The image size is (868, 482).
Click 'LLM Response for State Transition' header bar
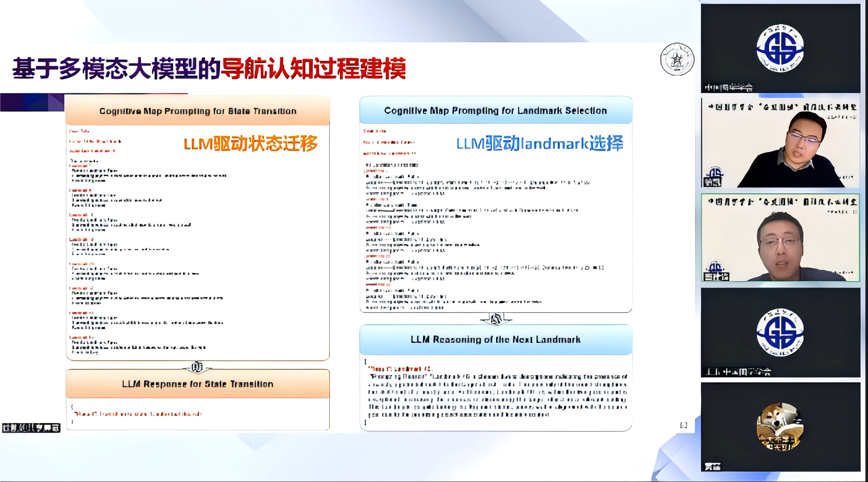[x=198, y=384]
